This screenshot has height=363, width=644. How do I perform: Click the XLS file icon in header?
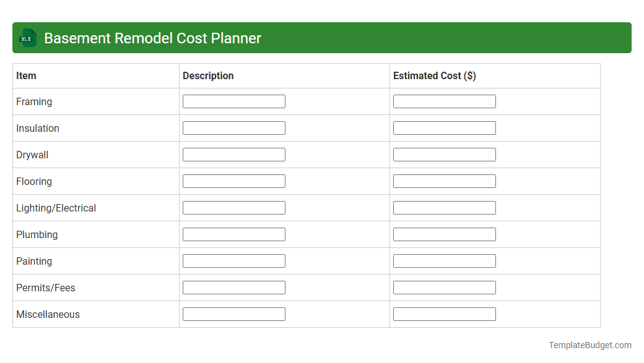tap(27, 38)
